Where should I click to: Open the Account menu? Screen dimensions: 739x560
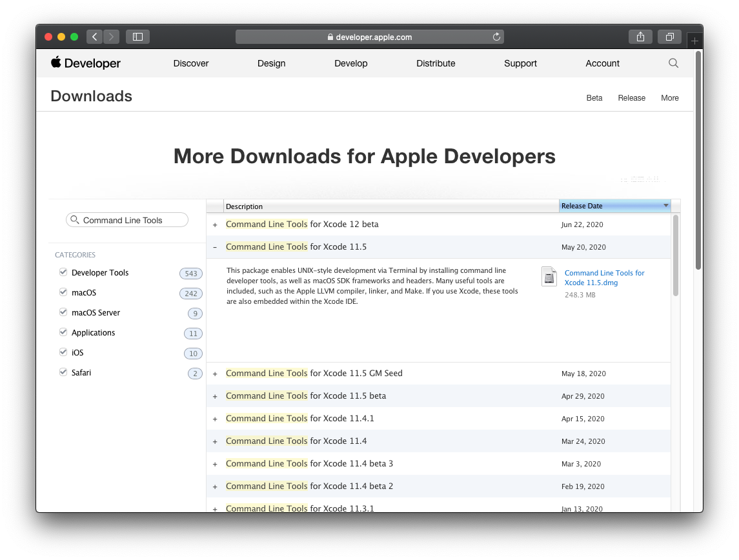pyautogui.click(x=602, y=63)
